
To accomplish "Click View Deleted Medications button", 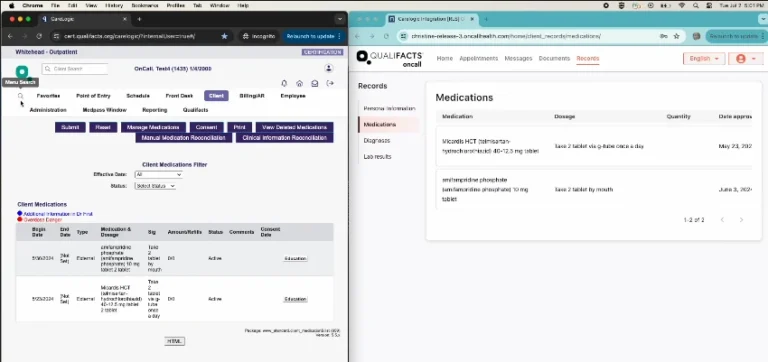I will click(294, 127).
